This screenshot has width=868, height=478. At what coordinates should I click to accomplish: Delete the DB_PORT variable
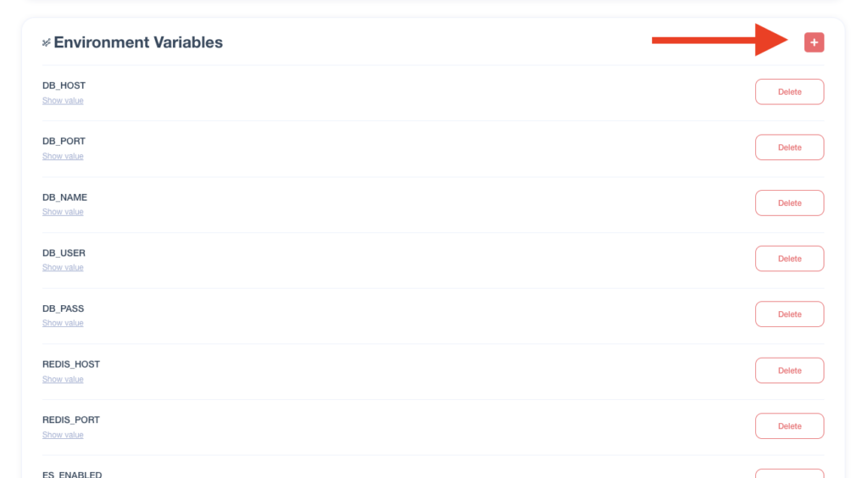pos(789,147)
